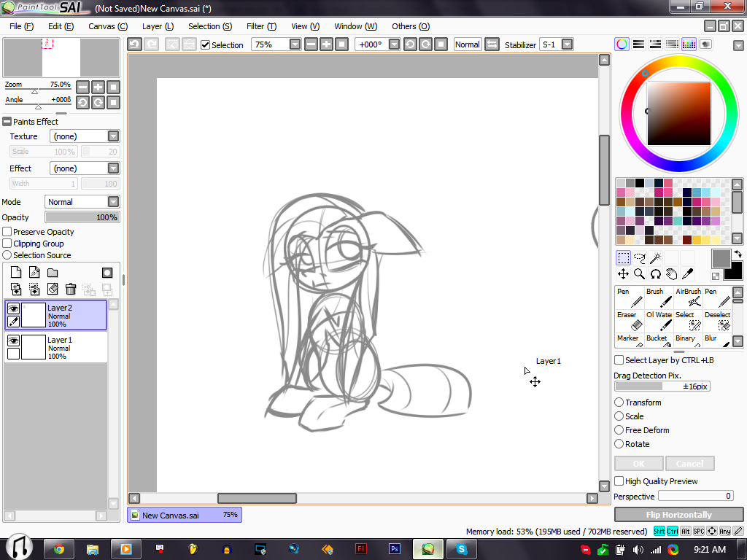Select the AirBrush tool
This screenshot has width=747, height=560.
688,297
